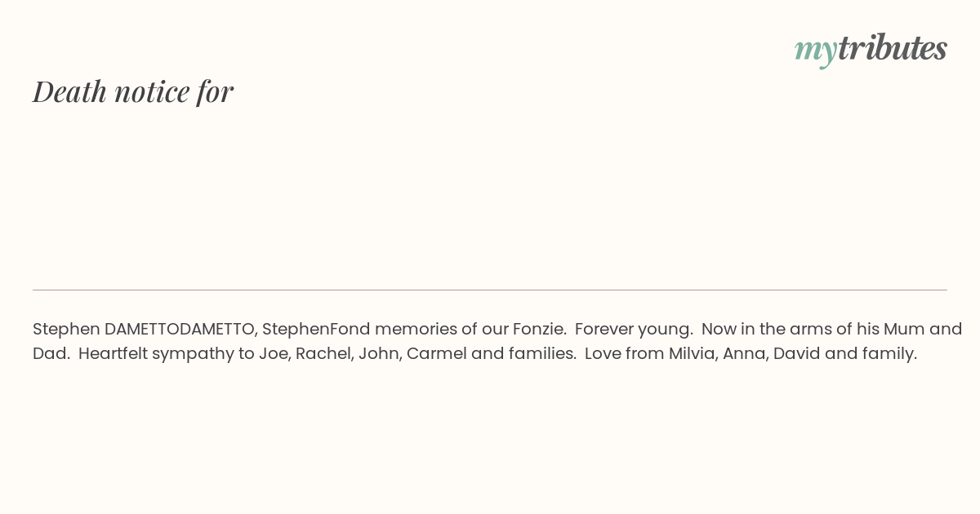
Task: Click the name "David" in the notice
Action: 795,354
